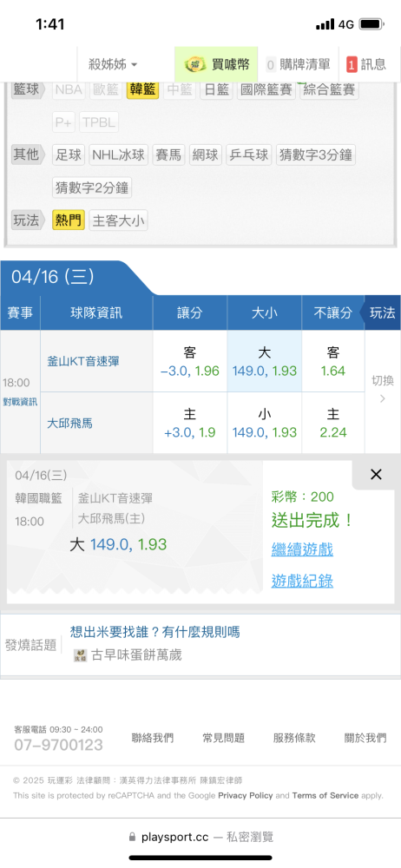Click the 讓分 column header
Screen dimensions: 401x868
click(190, 312)
